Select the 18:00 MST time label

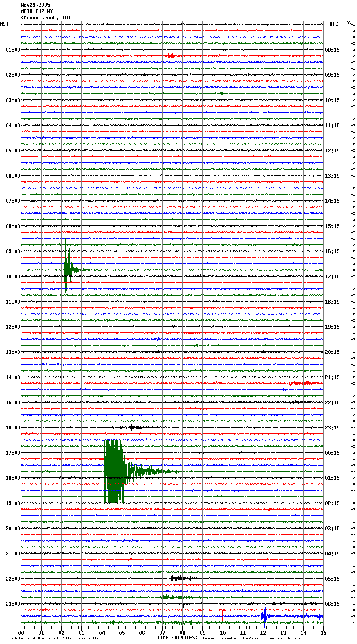[x=13, y=478]
